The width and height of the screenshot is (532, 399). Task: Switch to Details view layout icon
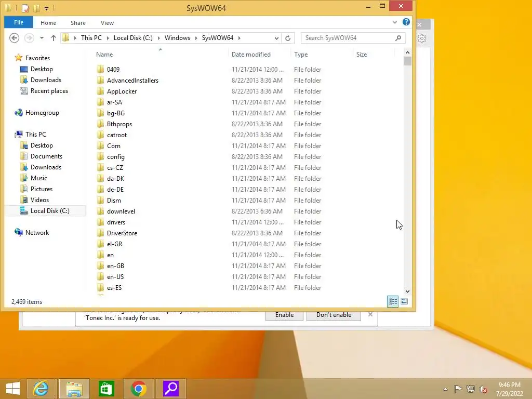(x=393, y=301)
